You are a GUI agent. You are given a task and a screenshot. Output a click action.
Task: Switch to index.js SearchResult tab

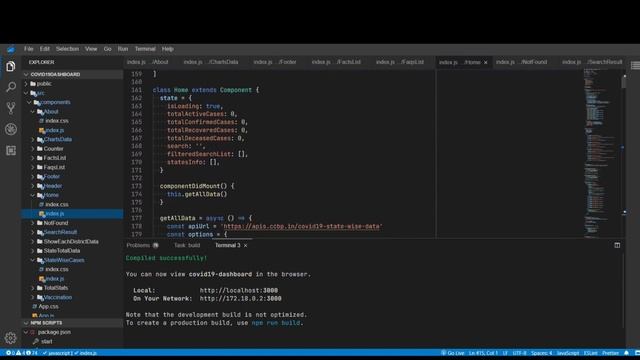tap(592, 62)
